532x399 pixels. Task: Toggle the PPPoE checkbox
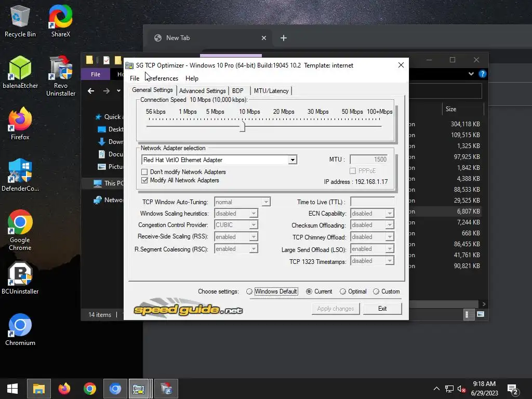(353, 170)
